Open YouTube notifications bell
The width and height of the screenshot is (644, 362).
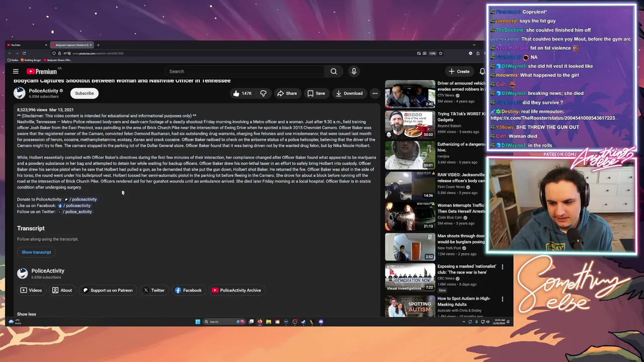point(482,71)
